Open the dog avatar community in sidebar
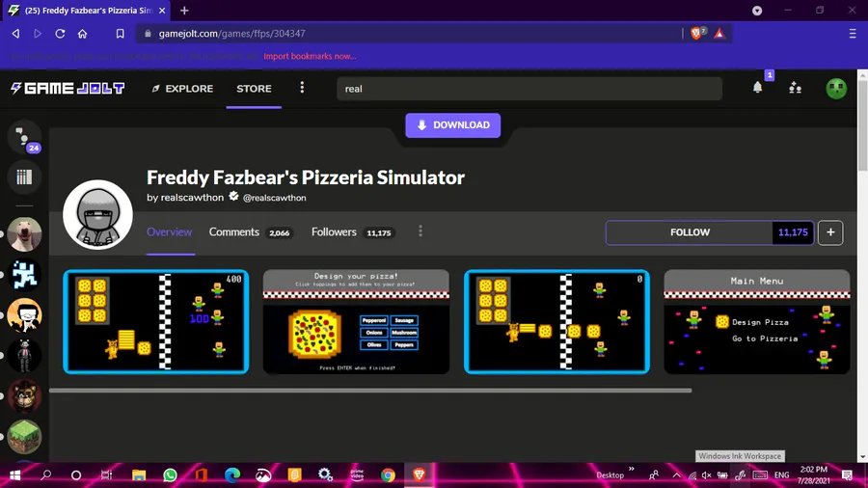The height and width of the screenshot is (488, 868). [x=24, y=234]
